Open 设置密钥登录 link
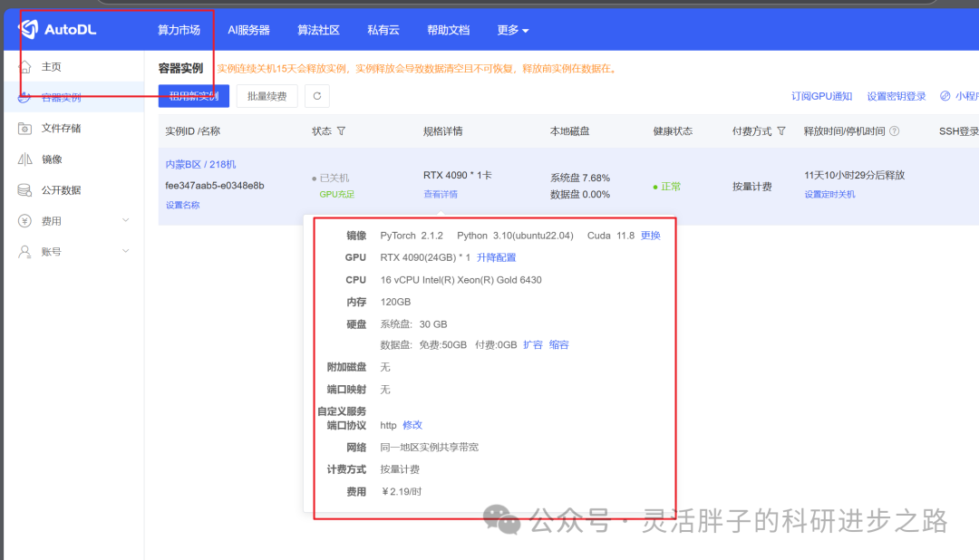The height and width of the screenshot is (560, 979). (x=897, y=96)
